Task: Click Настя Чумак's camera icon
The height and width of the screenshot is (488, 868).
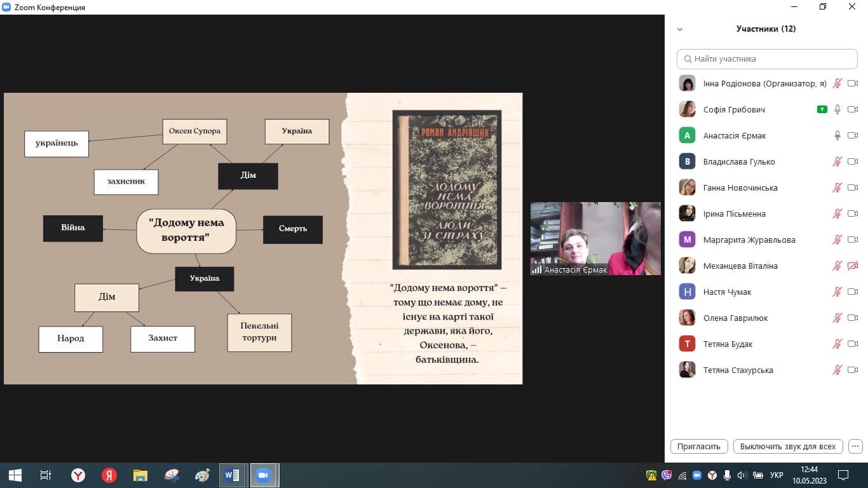Action: [x=853, y=292]
